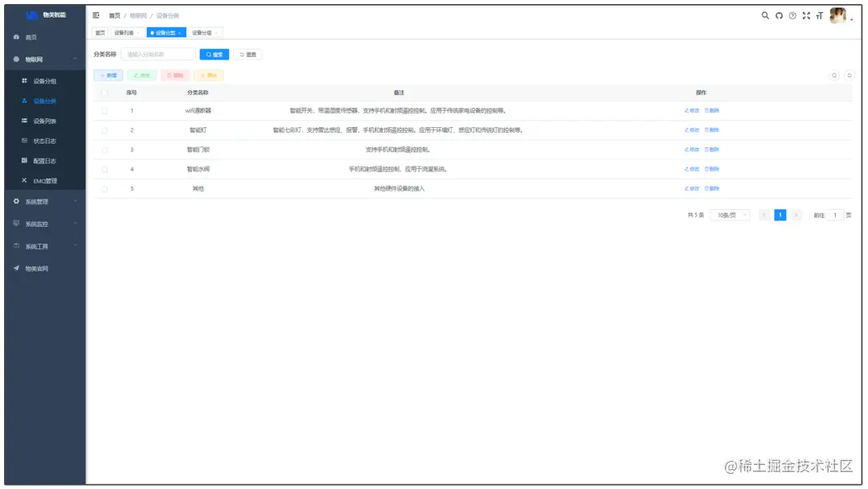Screen dimensions: 868x489
Task: Go to the next page arrow
Action: click(796, 215)
